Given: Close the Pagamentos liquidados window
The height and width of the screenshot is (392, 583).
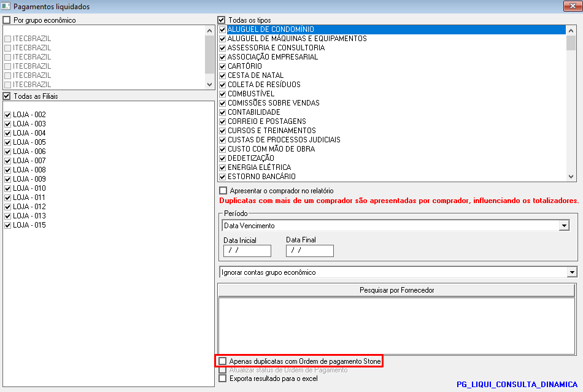Looking at the screenshot, I should coord(573,6).
